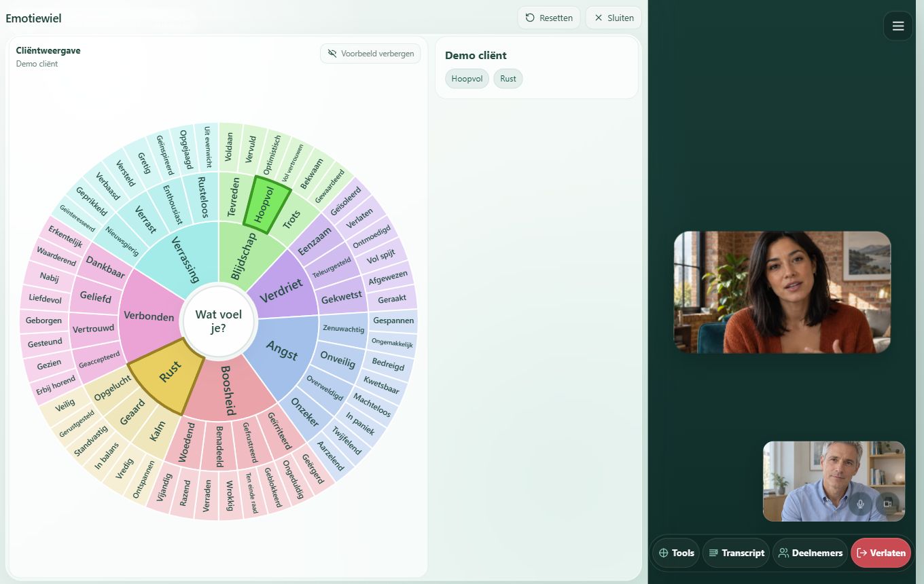Close the Emotiewiel with Sluiten

[614, 18]
